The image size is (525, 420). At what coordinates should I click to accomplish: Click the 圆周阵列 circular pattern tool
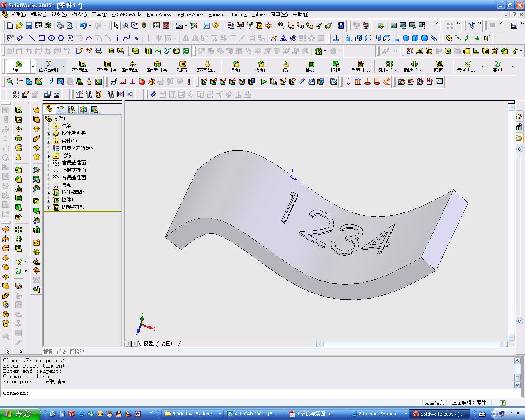tap(413, 66)
